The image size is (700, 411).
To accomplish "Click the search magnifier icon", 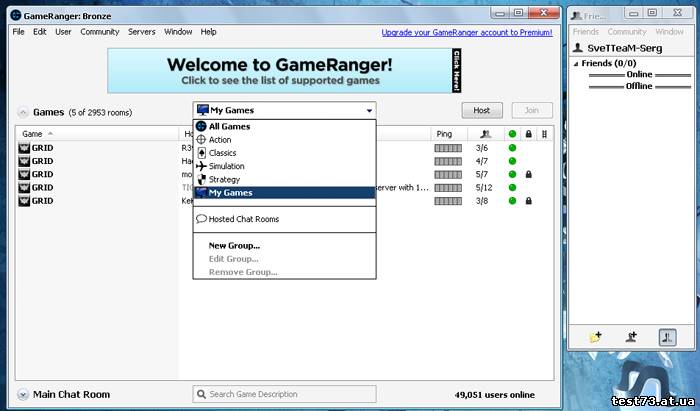I will (x=201, y=394).
